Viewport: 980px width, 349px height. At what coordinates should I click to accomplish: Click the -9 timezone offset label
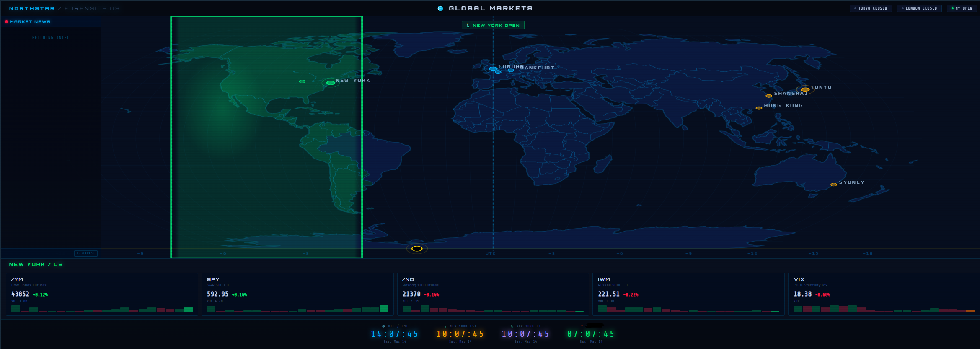pos(140,253)
